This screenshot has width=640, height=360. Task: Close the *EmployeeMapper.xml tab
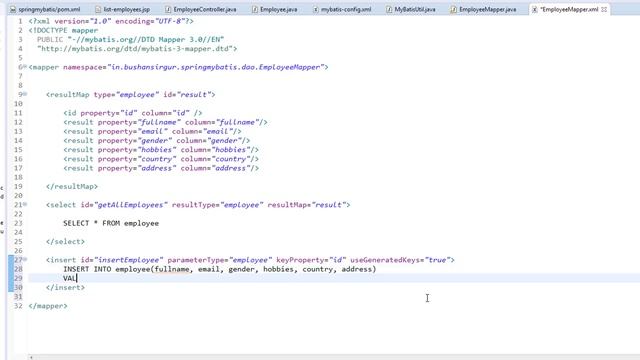click(x=604, y=9)
